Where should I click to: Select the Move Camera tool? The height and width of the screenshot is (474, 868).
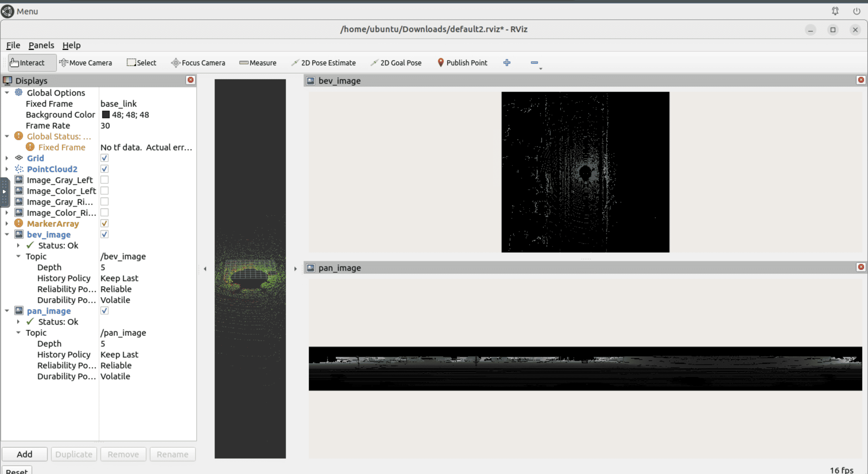point(86,63)
